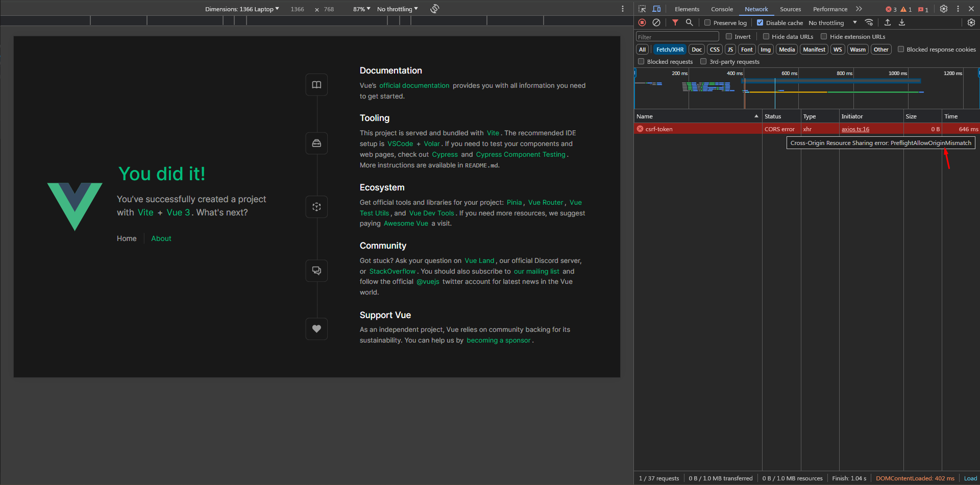Click the stop recording network log icon
The width and height of the screenshot is (980, 485).
pyautogui.click(x=642, y=22)
